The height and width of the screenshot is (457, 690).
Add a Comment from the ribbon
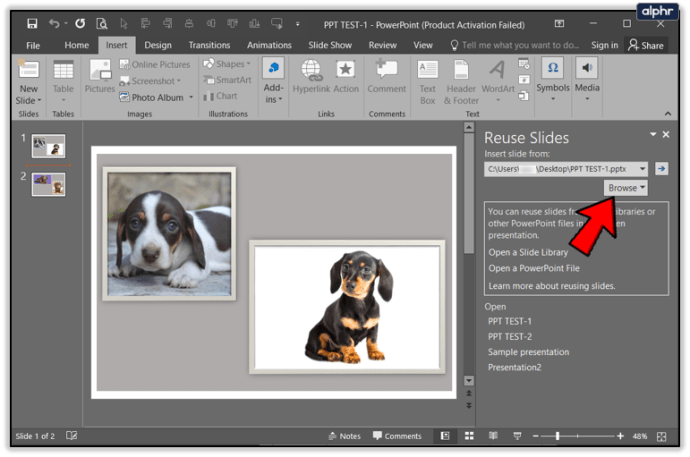386,77
